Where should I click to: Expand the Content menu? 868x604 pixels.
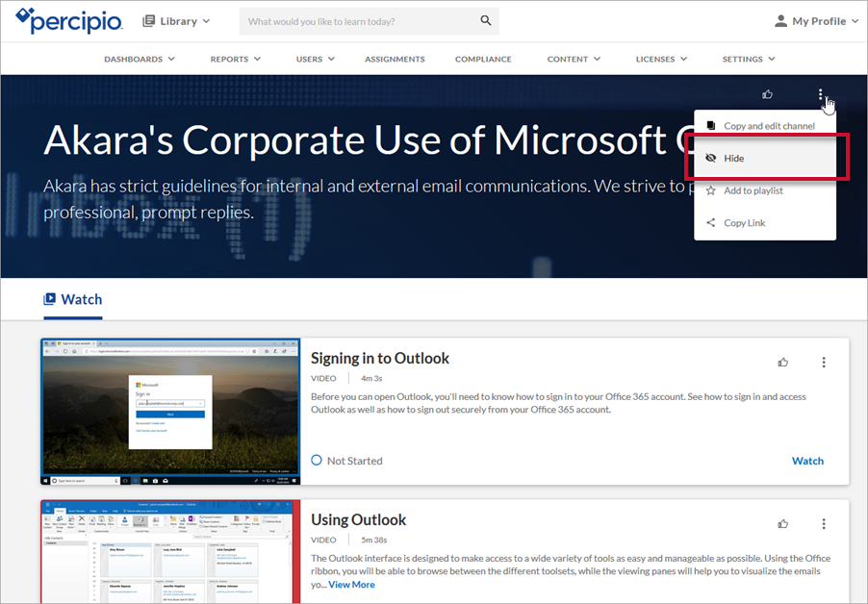(574, 60)
